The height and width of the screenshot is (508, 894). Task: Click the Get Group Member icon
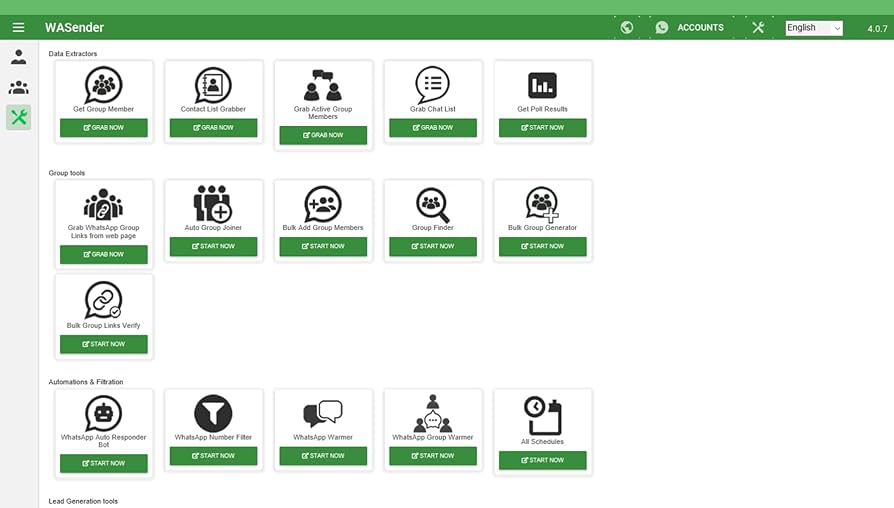point(103,84)
